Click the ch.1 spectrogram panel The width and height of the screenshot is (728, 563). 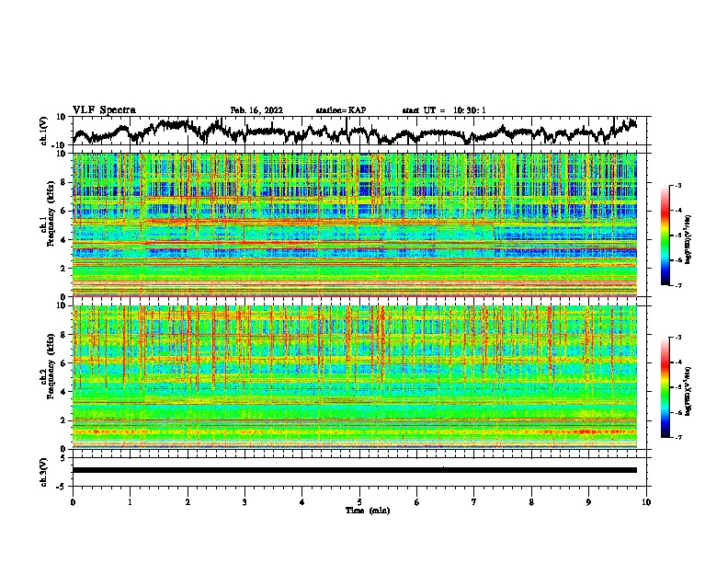(355, 224)
